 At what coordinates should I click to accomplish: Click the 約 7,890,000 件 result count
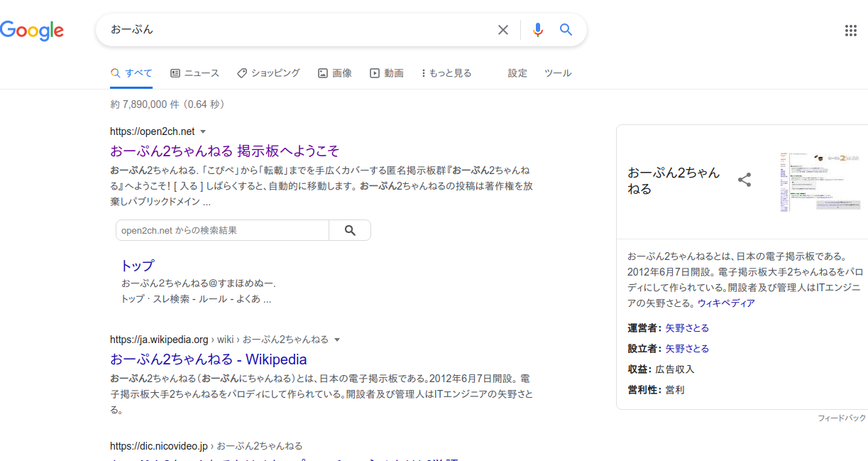pos(167,104)
